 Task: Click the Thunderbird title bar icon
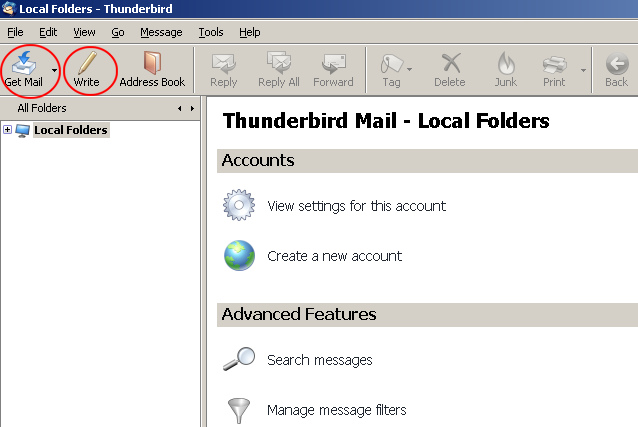[x=9, y=8]
